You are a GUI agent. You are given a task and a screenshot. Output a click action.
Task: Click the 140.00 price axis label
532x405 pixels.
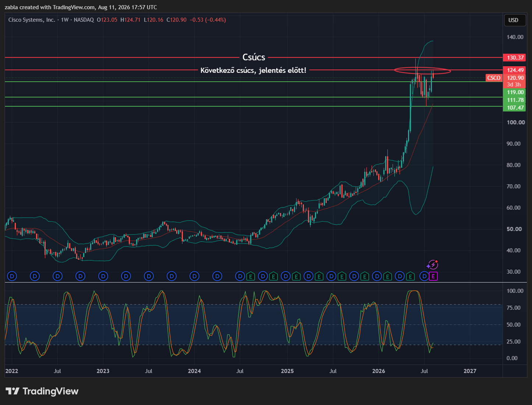(515, 37)
